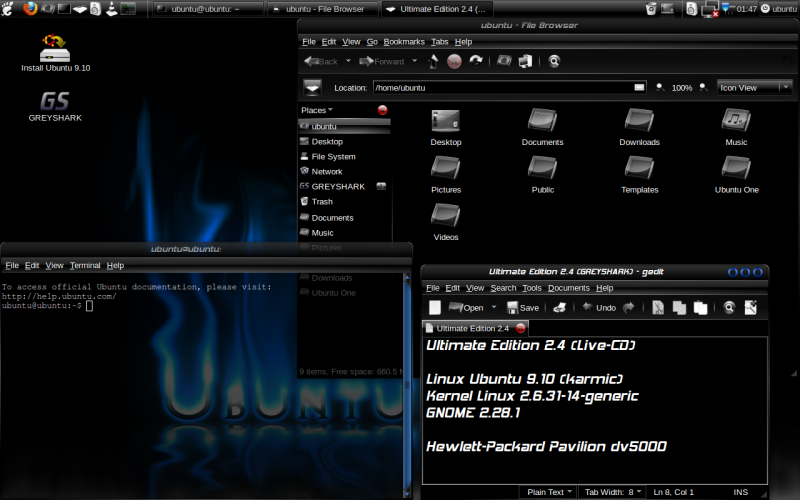Select the Downloads folder icon
This screenshot has height=500, width=800.
[x=639, y=128]
